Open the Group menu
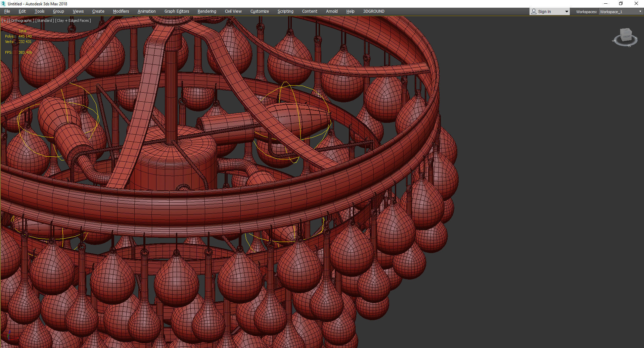Screen dimensions: 644x348 pos(58,11)
